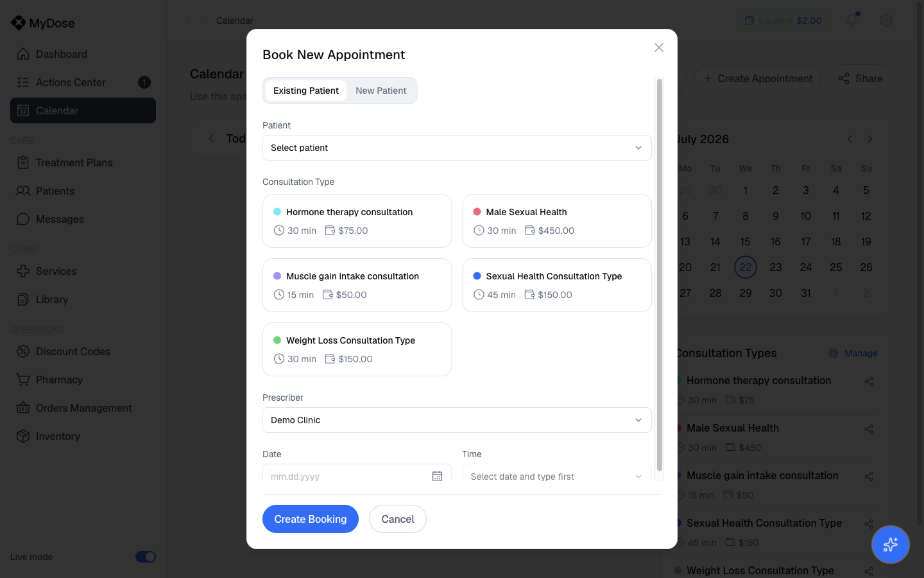Select Weight Loss Consultation Type card
Screen dimensions: 924x578
357,349
